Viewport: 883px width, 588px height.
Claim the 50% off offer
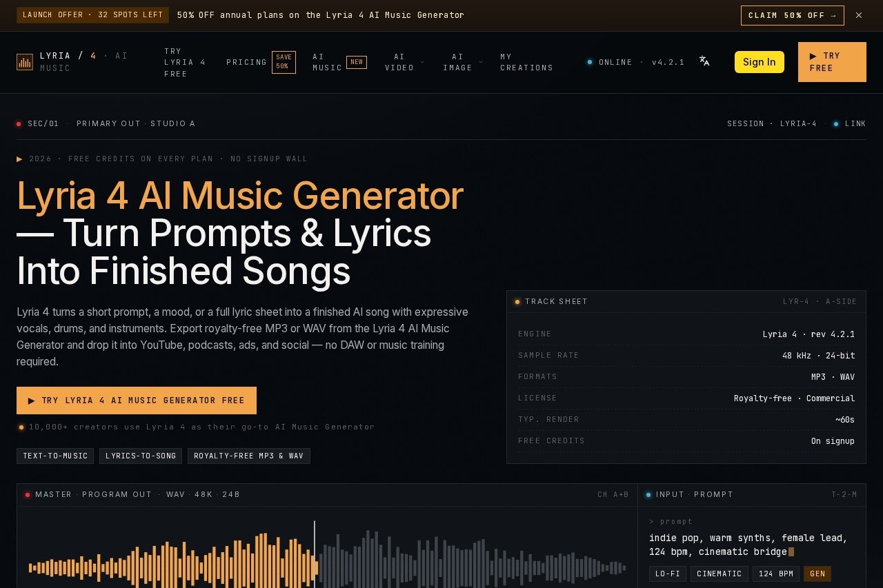[793, 15]
